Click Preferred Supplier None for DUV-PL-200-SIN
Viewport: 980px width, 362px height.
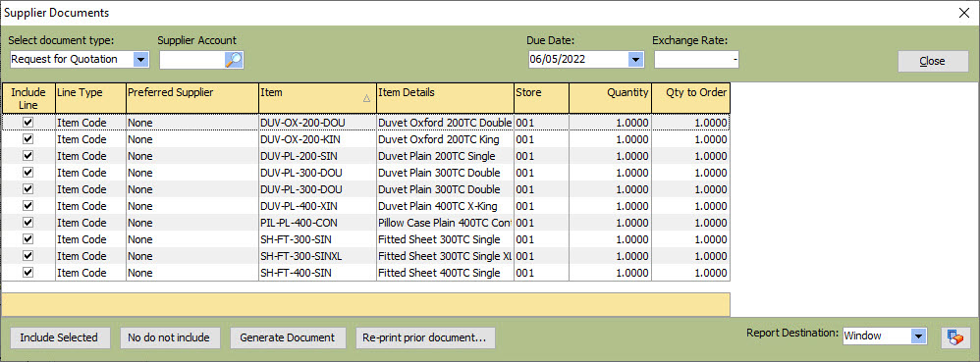[192, 156]
